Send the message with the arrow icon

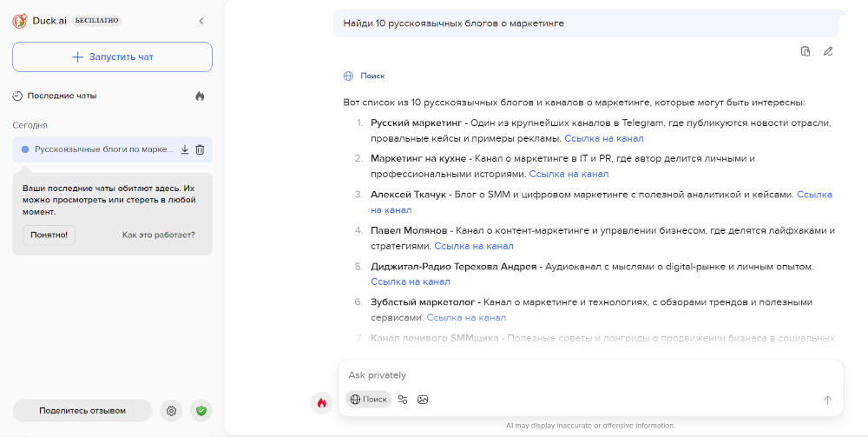click(x=827, y=400)
